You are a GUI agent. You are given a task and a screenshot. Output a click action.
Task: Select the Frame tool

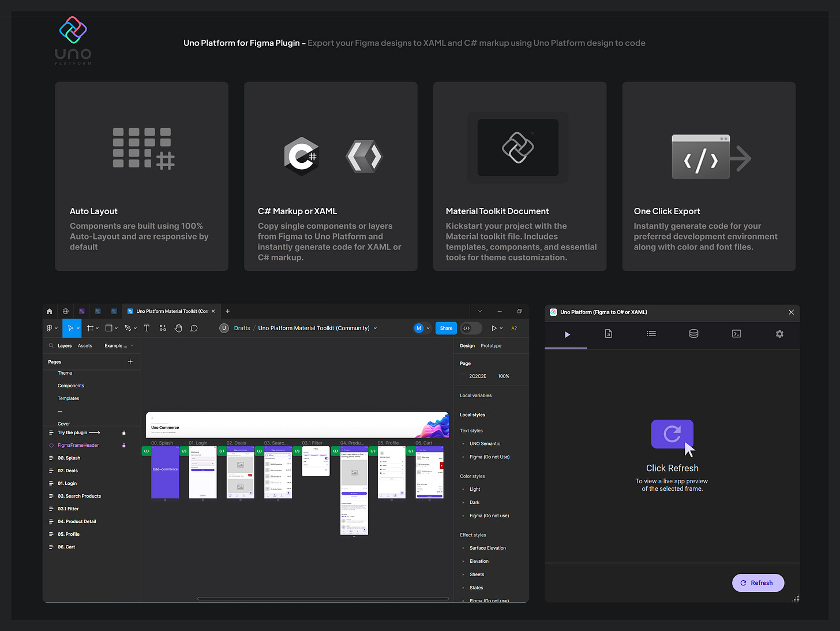[91, 328]
